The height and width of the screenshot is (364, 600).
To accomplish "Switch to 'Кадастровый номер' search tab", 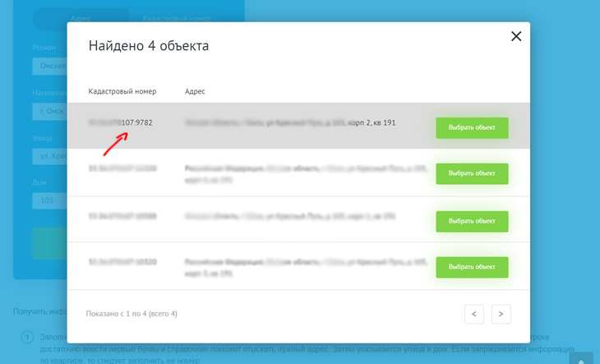I will (x=177, y=17).
